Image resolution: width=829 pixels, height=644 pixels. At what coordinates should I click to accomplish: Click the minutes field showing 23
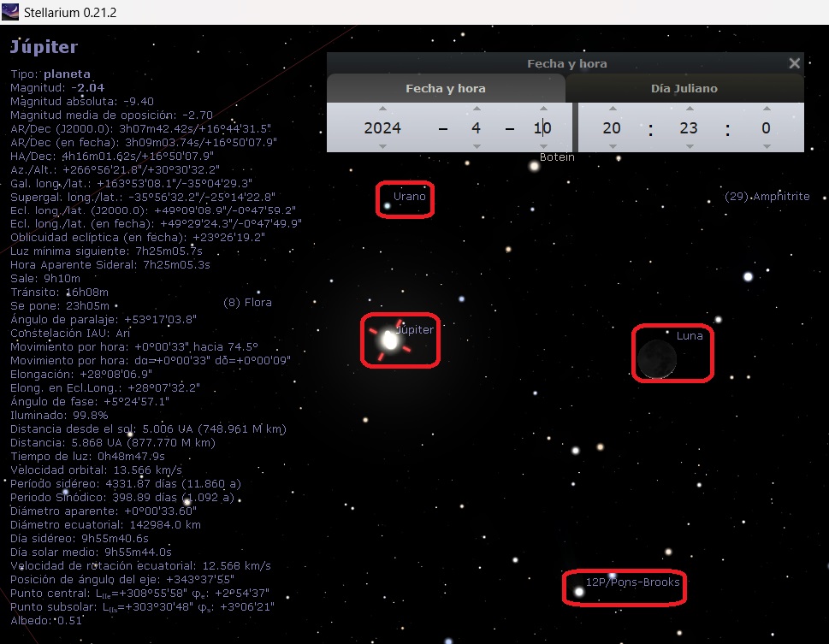(x=689, y=128)
